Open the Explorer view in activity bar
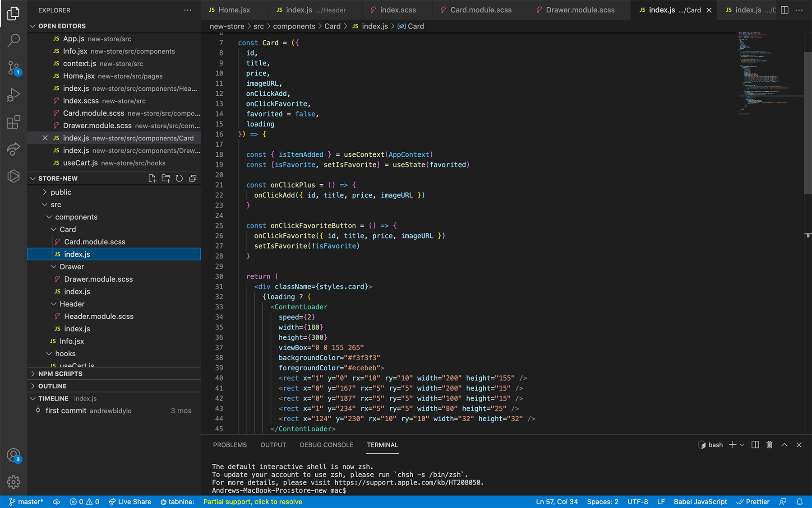The width and height of the screenshot is (812, 508). tap(14, 14)
